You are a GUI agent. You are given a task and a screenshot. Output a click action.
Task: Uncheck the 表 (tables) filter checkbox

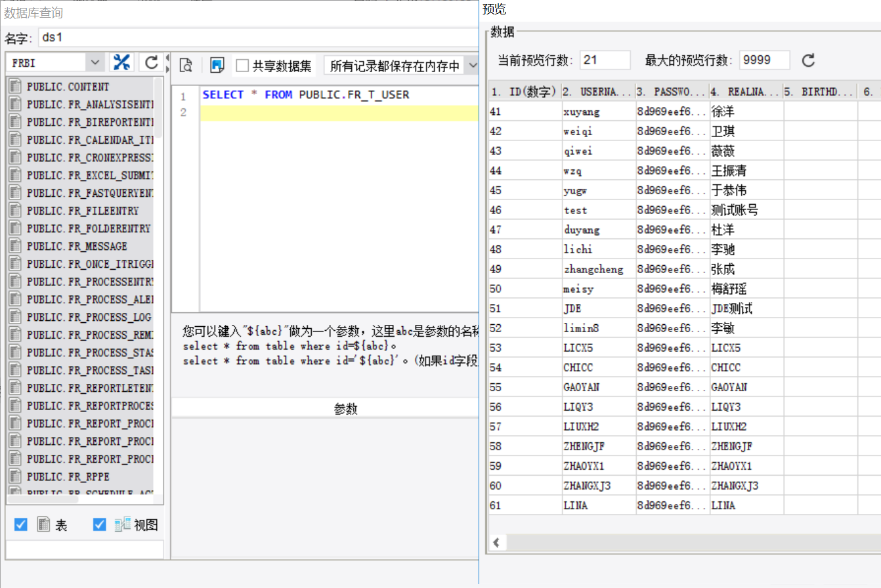coord(21,524)
